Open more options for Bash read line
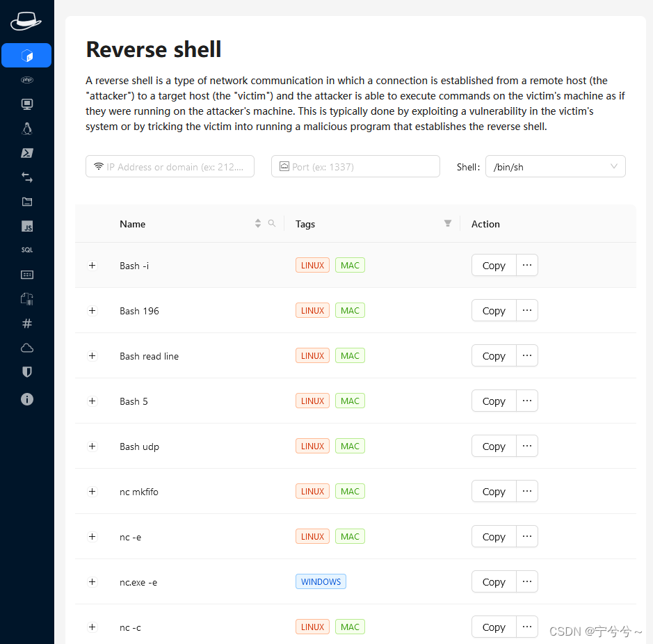The width and height of the screenshot is (653, 644). coord(527,356)
